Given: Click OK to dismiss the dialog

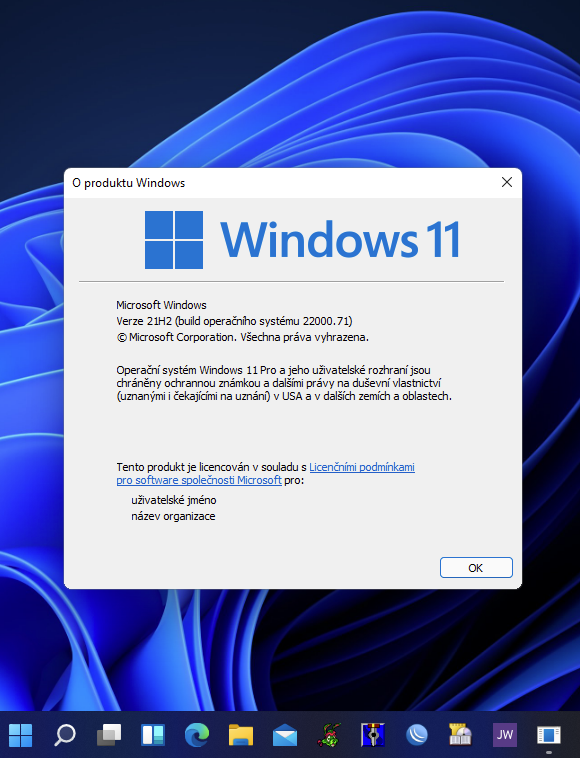Looking at the screenshot, I should (x=476, y=568).
